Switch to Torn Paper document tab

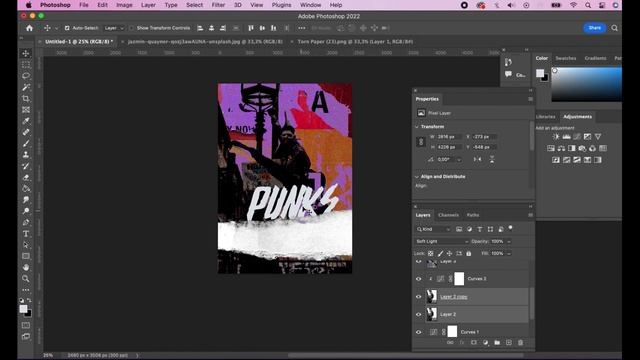coord(355,42)
